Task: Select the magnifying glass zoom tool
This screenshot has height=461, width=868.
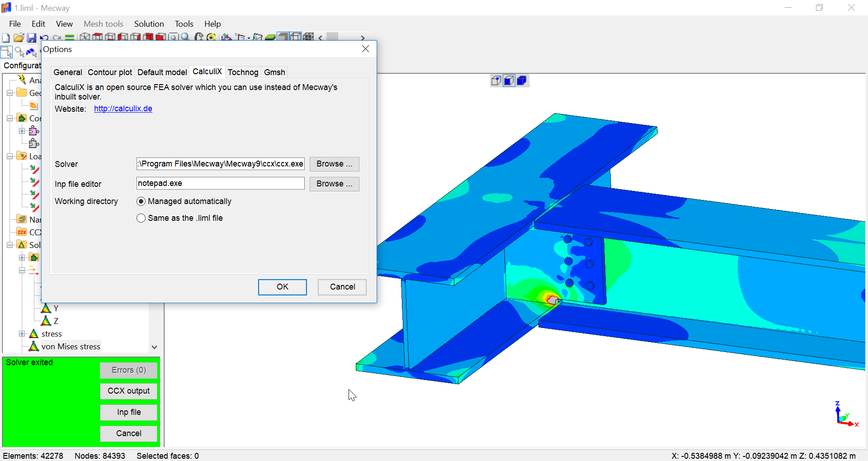Action: pos(185,37)
